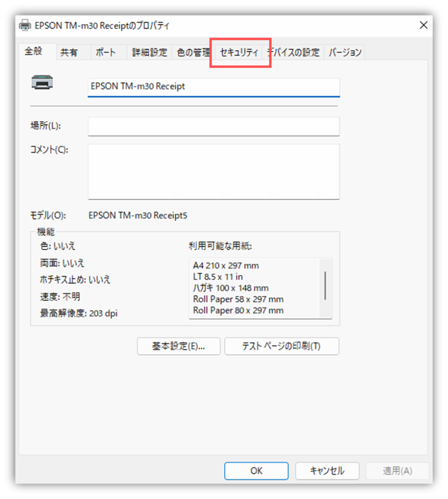448x499 pixels.
Task: Click the 両面: いいえ feature text
Action: coord(62,263)
